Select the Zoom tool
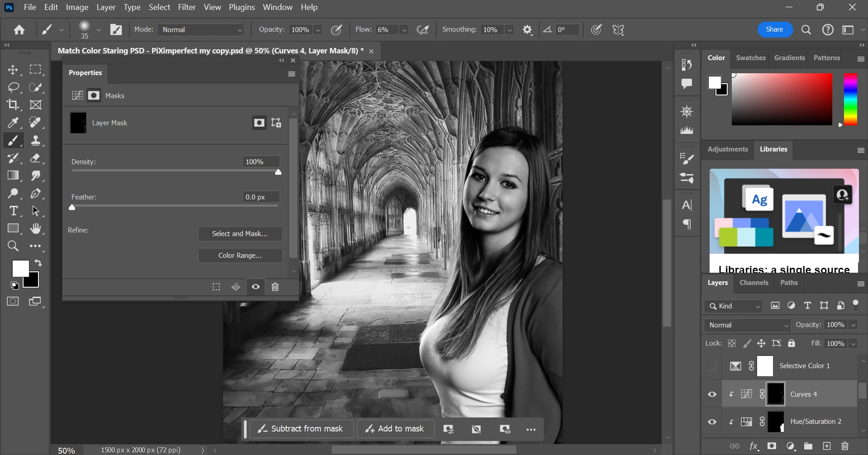Image resolution: width=868 pixels, height=455 pixels. click(x=13, y=246)
